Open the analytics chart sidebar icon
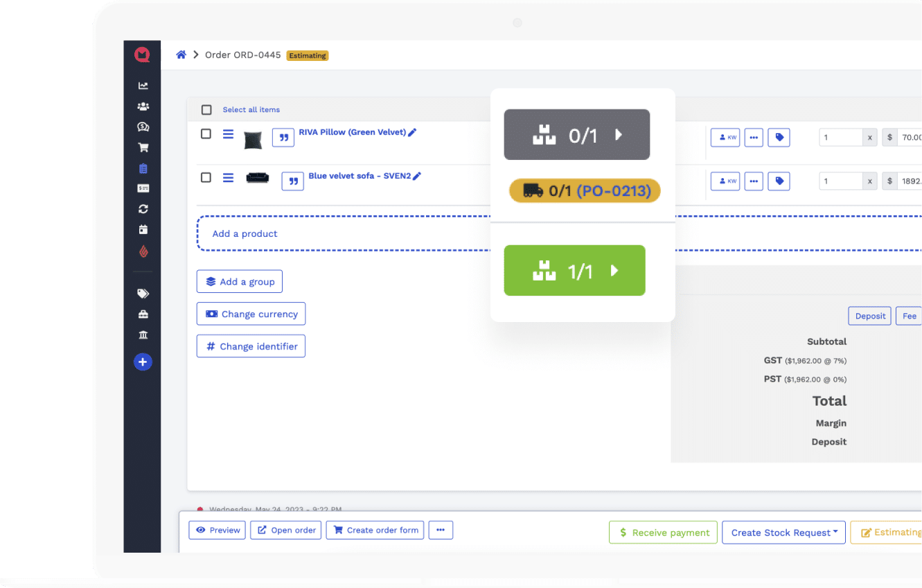This screenshot has width=922, height=588. click(143, 86)
